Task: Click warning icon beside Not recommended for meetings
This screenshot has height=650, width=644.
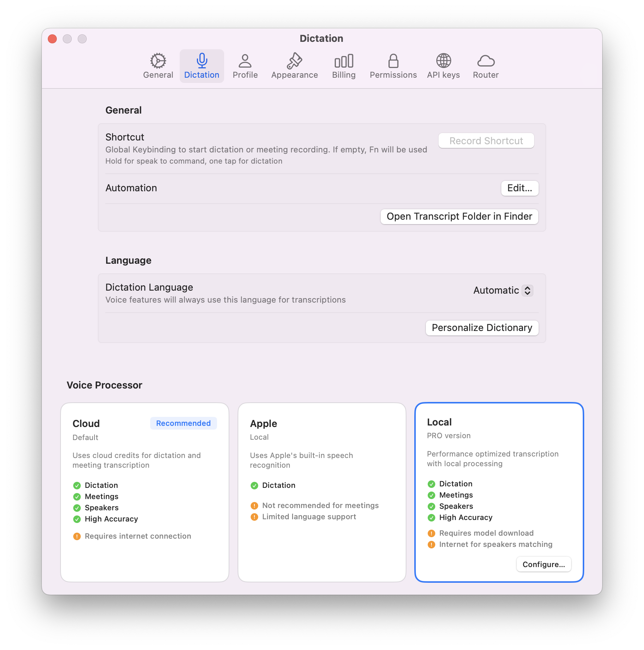Action: [x=254, y=505]
